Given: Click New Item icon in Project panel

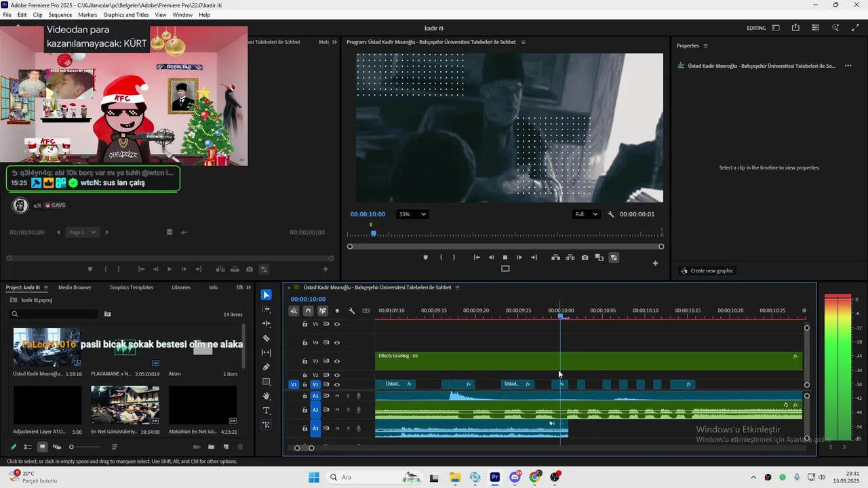Looking at the screenshot, I should [x=226, y=447].
